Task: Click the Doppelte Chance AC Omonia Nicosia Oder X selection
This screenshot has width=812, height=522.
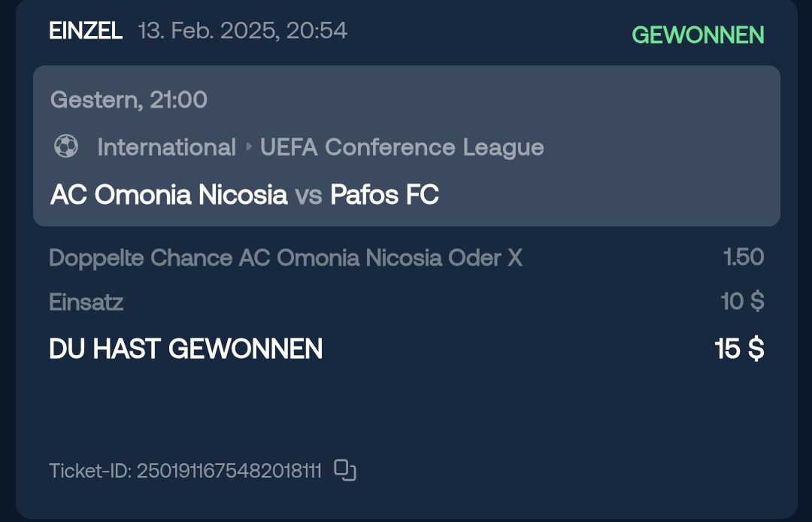Action: [286, 258]
